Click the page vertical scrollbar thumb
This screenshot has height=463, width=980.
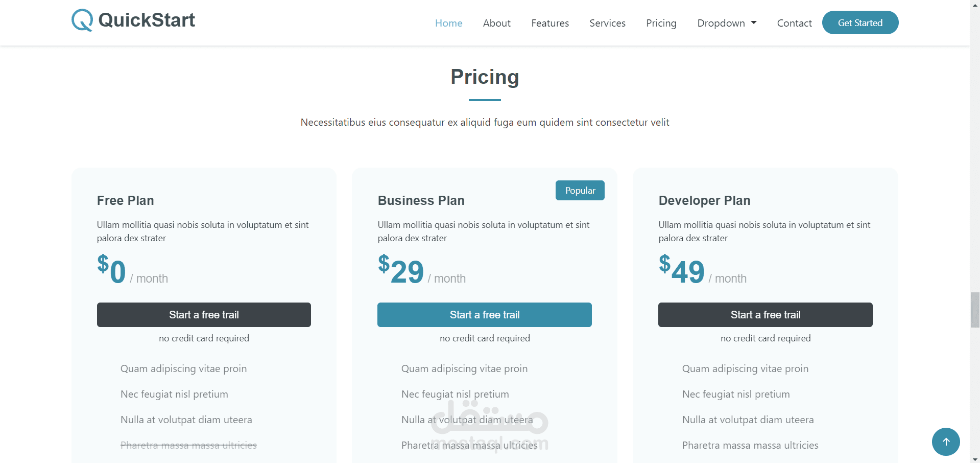point(975,310)
